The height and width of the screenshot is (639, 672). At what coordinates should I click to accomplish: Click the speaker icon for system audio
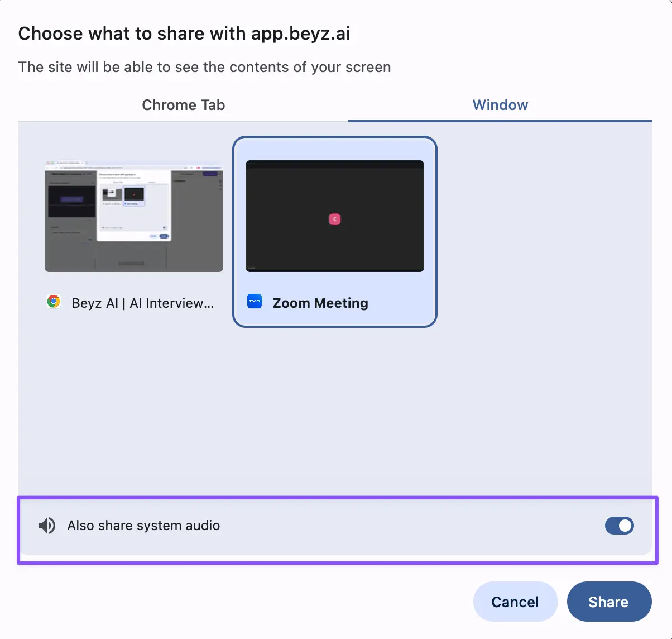pyautogui.click(x=47, y=526)
